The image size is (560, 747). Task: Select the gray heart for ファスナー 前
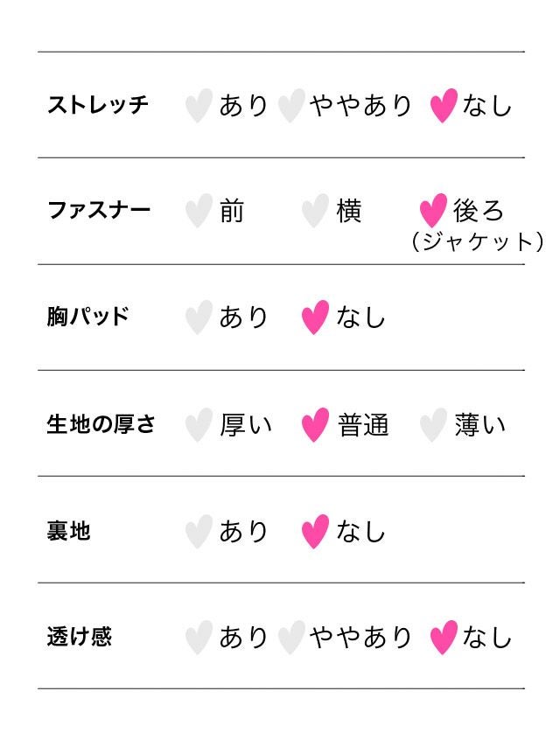199,212
